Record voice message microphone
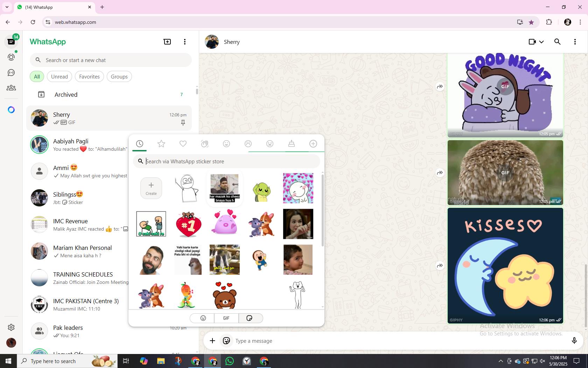 [x=574, y=341]
